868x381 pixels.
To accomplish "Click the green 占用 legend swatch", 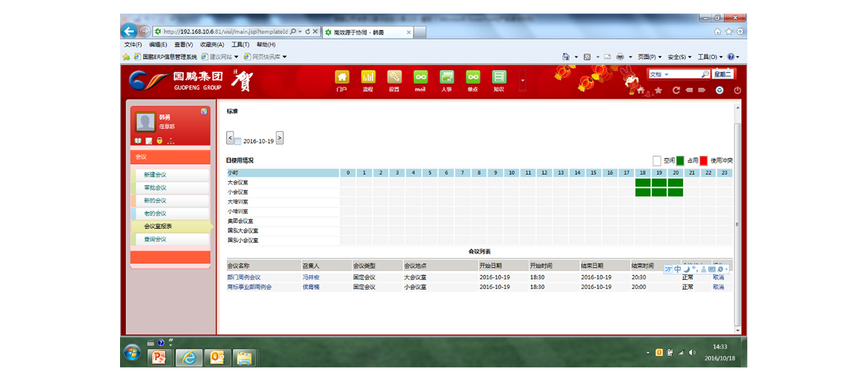I will pyautogui.click(x=680, y=161).
